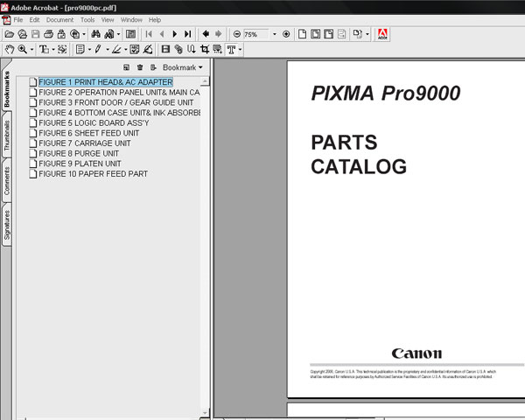Screen dimensions: 525x420
Task: Select the Actual Size page icon
Action: [x=302, y=34]
